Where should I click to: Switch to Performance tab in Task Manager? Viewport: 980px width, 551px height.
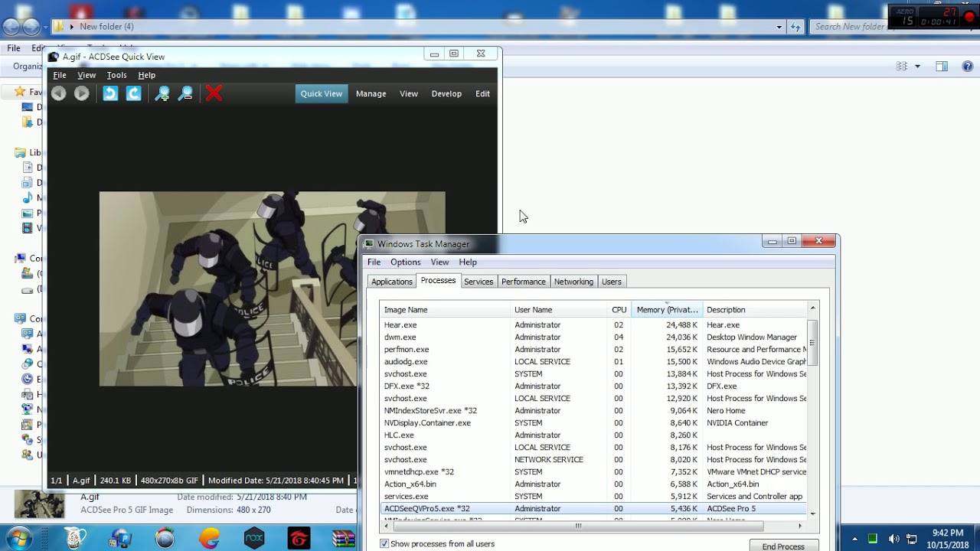pyautogui.click(x=524, y=282)
